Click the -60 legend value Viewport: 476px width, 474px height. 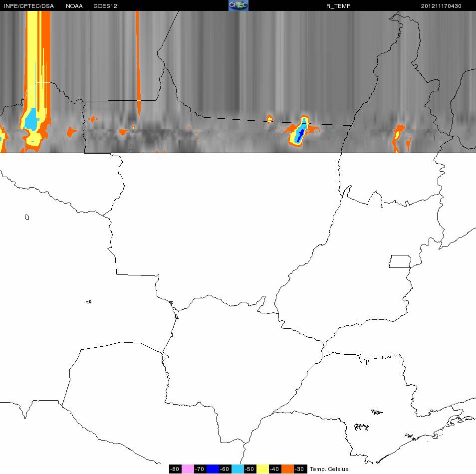(x=225, y=469)
